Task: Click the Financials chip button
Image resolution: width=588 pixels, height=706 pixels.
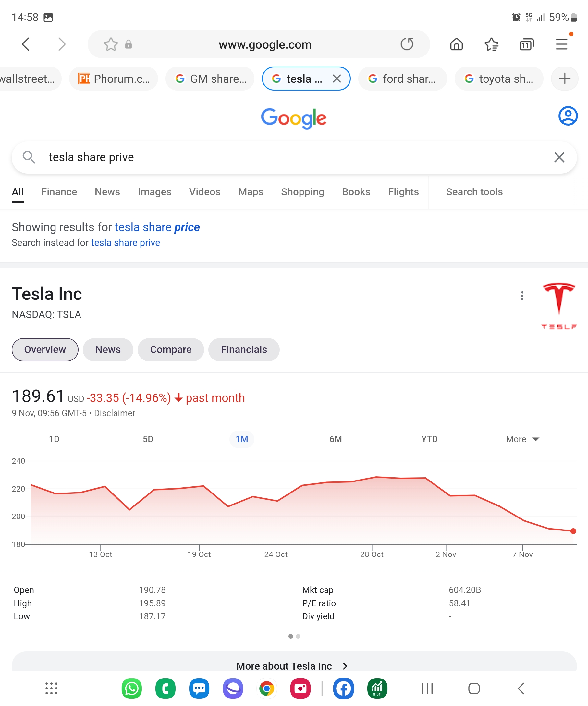Action: (x=243, y=349)
